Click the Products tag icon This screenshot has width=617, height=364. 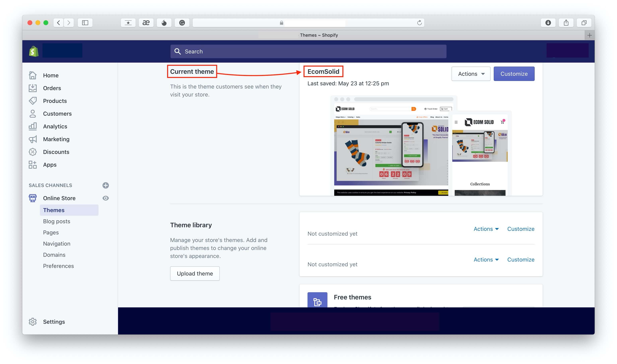(x=33, y=101)
